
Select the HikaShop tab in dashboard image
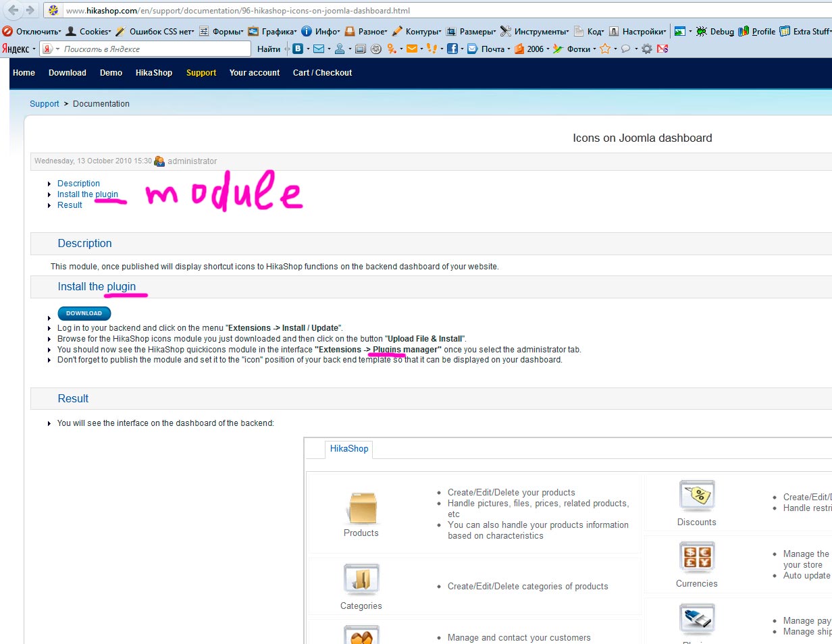pos(349,449)
